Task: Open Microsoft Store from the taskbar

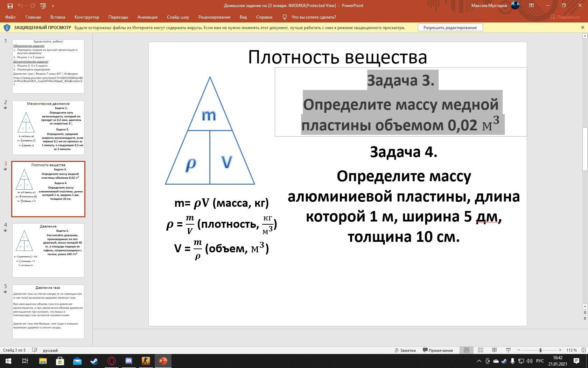Action: (60, 361)
